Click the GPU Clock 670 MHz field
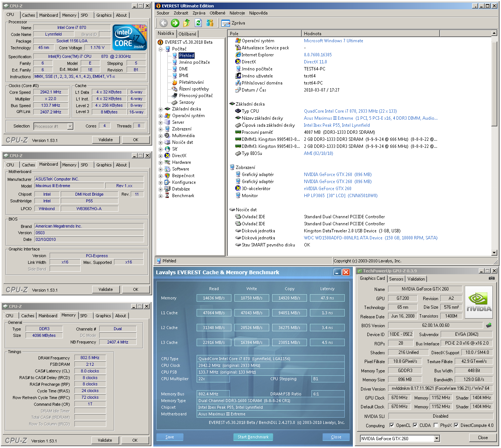This screenshot has height=448, width=501. [400, 398]
